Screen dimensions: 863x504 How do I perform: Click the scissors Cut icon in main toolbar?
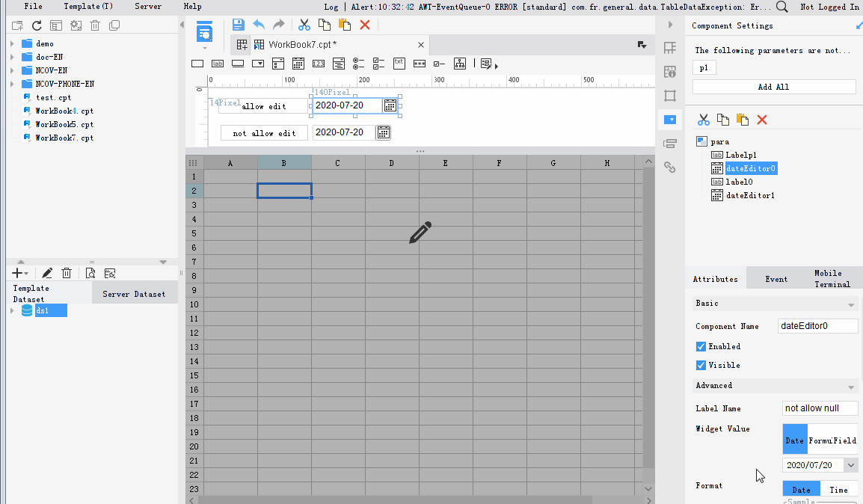[x=304, y=25]
